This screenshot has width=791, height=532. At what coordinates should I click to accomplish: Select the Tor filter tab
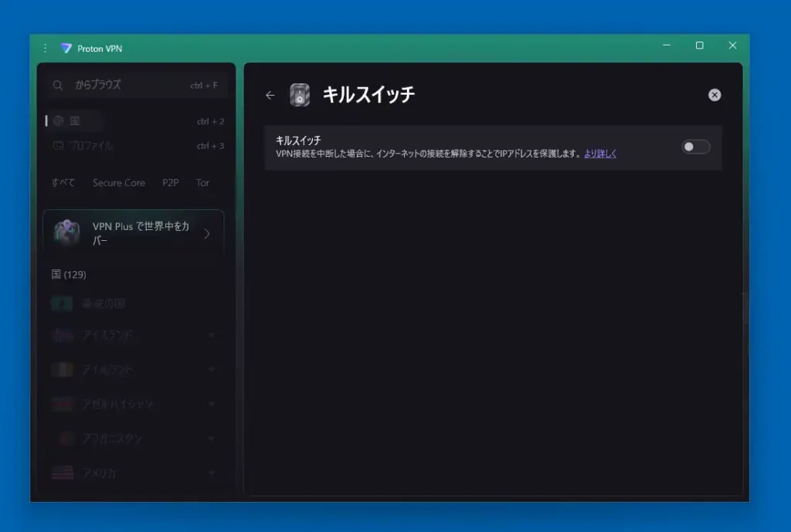202,183
